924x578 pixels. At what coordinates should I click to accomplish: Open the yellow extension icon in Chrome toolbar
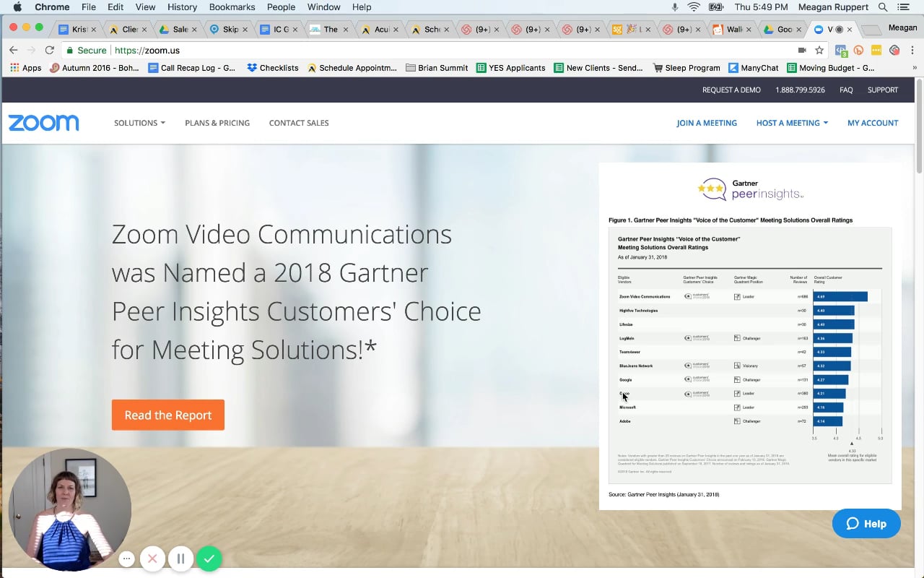pos(876,51)
